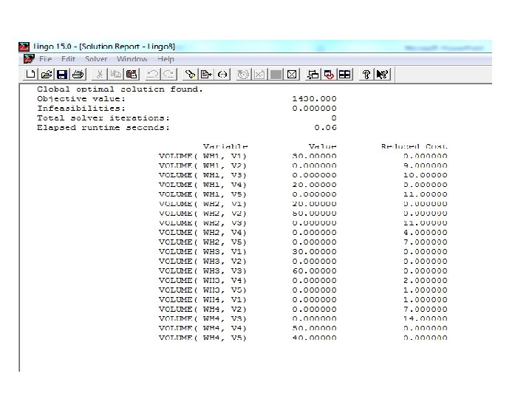532x399 pixels.
Task: Print the solution report
Action: (x=78, y=74)
